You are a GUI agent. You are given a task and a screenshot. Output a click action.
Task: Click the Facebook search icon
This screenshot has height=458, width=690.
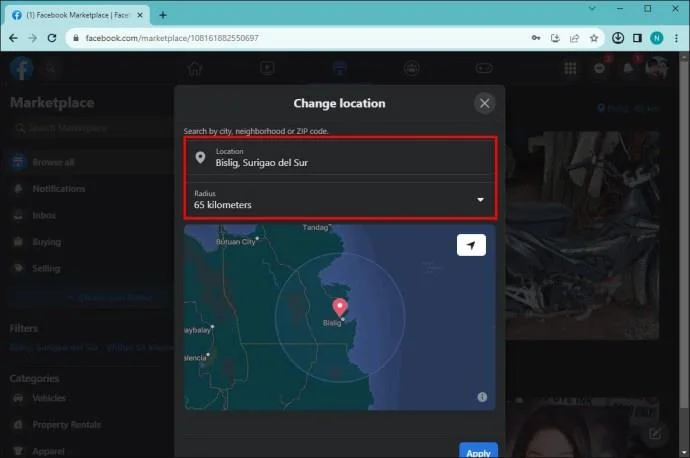(x=51, y=68)
